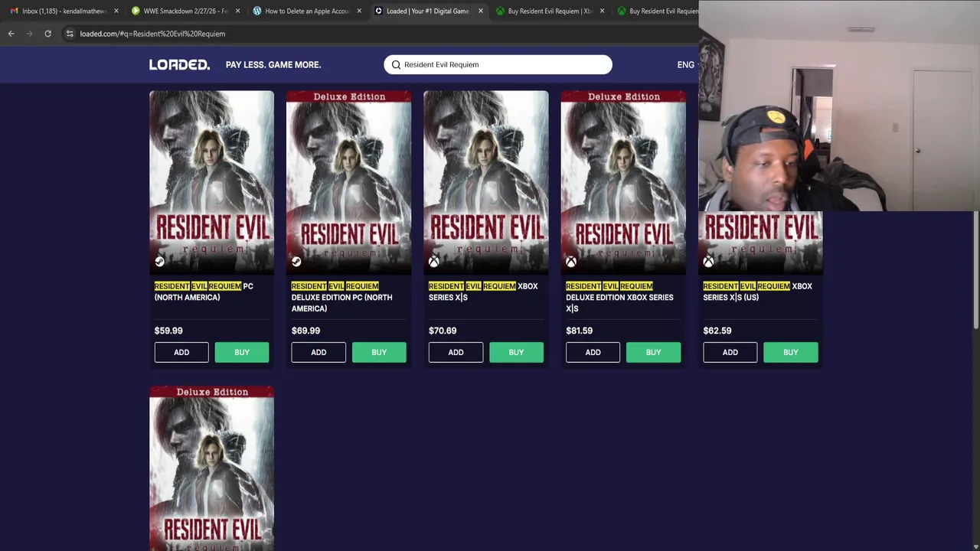Buy the $59.99 PC version
This screenshot has width=980, height=551.
(x=242, y=352)
